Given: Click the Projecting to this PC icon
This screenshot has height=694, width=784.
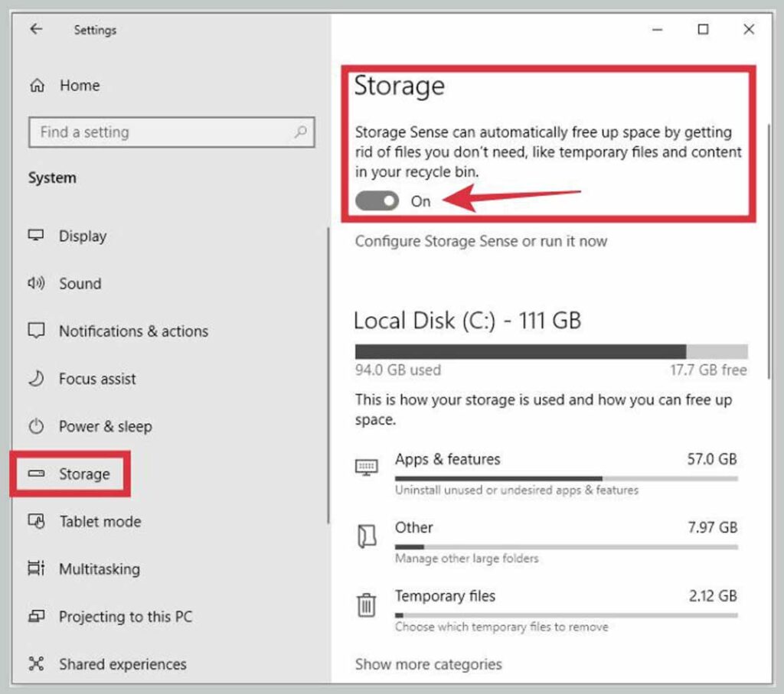Looking at the screenshot, I should pos(35,617).
